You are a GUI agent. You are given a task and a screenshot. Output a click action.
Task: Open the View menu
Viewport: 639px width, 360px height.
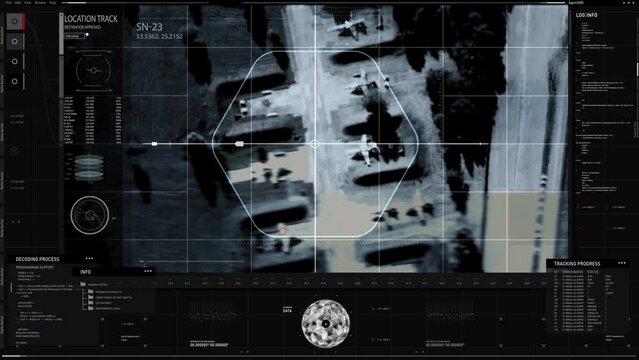(28, 2)
